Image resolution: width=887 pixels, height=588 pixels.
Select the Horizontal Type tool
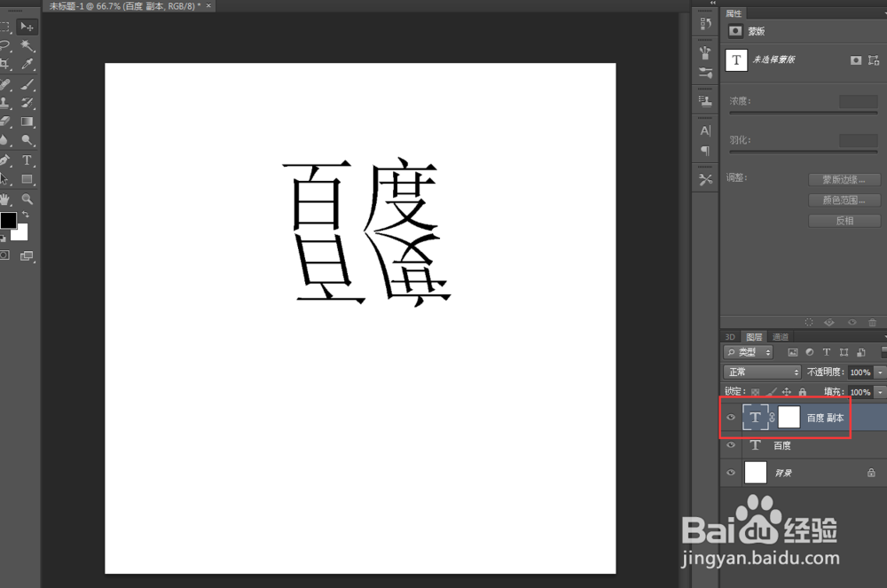pos(27,161)
